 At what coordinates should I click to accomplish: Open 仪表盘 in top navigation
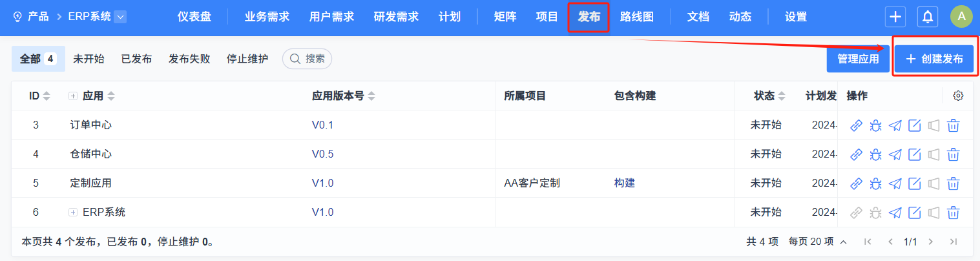click(x=194, y=17)
